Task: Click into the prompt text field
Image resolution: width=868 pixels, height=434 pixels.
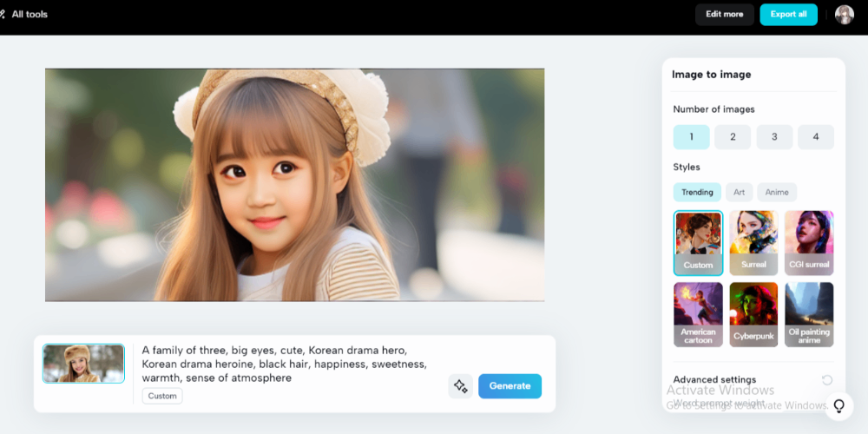Action: point(285,365)
